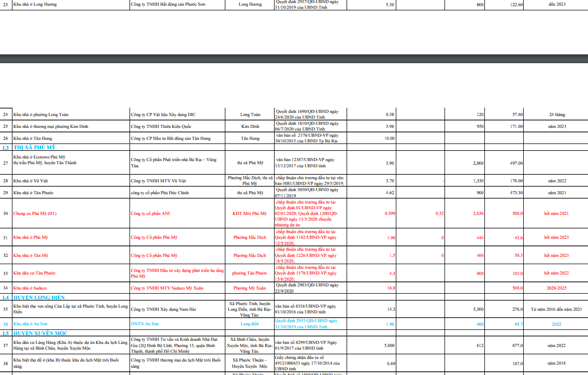Click the HUYỆN LONG ĐIỀN section heading
This screenshot has height=375, width=588.
tap(39, 297)
